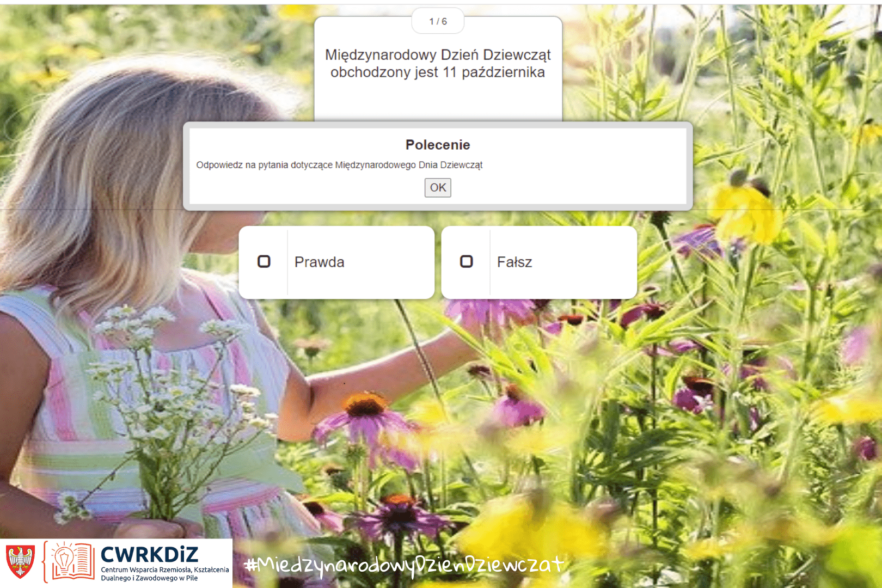Click the #MiedzynarodowyDzienDziewczat hashtag

click(x=403, y=565)
